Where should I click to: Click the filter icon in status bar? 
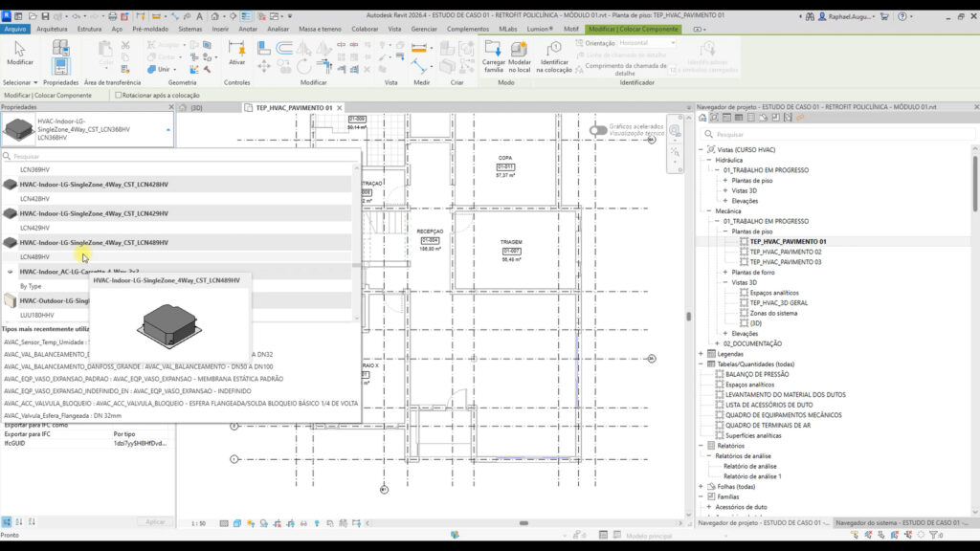pyautogui.click(x=934, y=535)
